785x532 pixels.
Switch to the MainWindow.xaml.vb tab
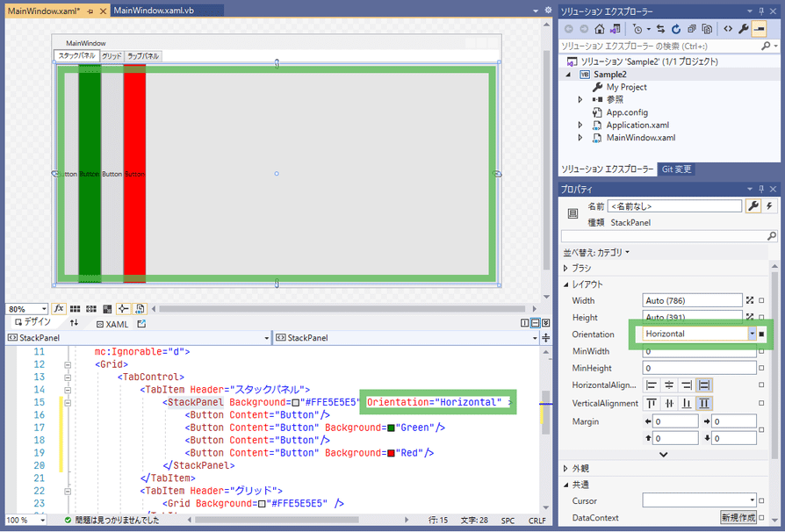tap(155, 10)
